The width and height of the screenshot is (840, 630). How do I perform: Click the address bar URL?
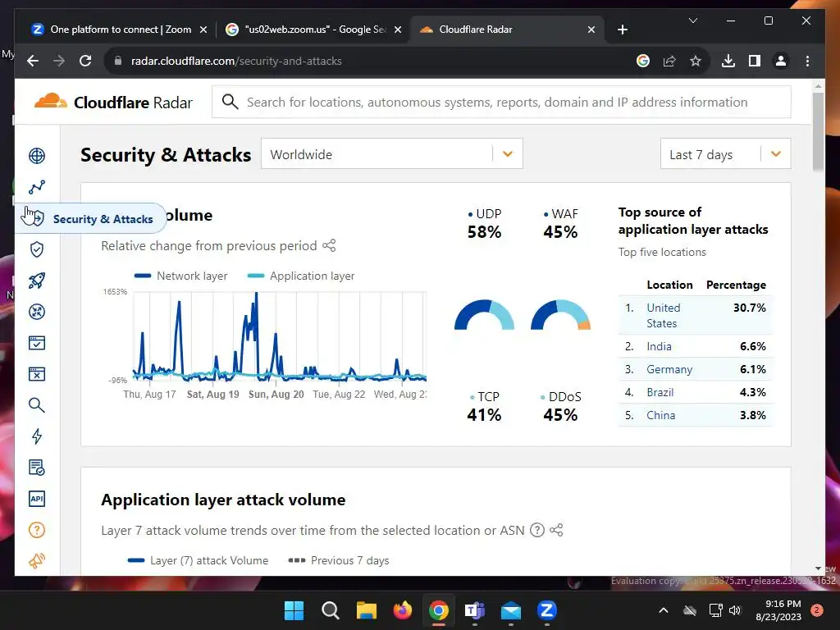236,61
